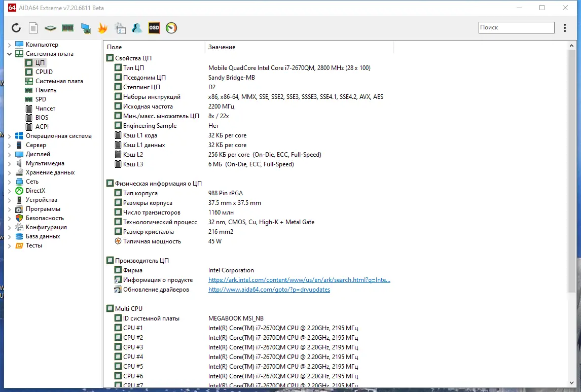The image size is (581, 392).
Task: Open the gauge benchmark icon
Action: [171, 28]
